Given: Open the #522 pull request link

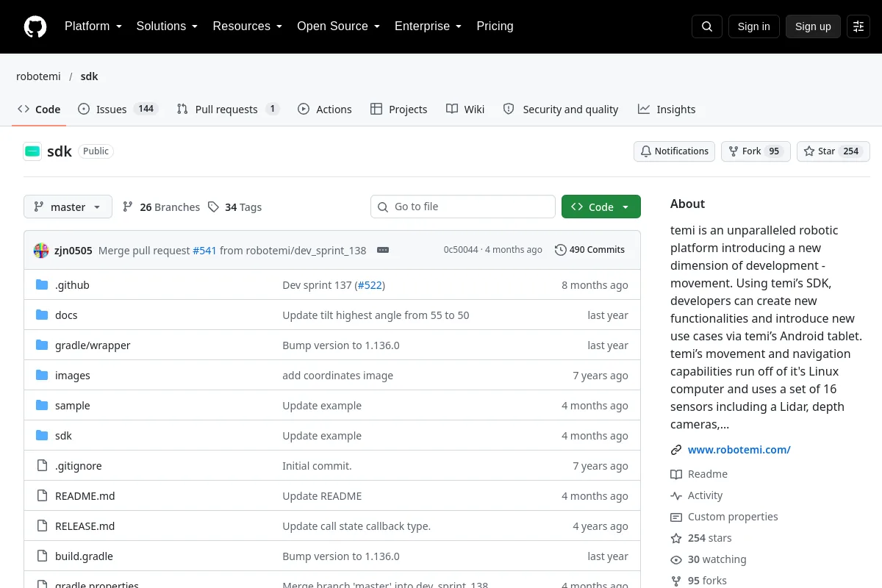Looking at the screenshot, I should point(370,285).
